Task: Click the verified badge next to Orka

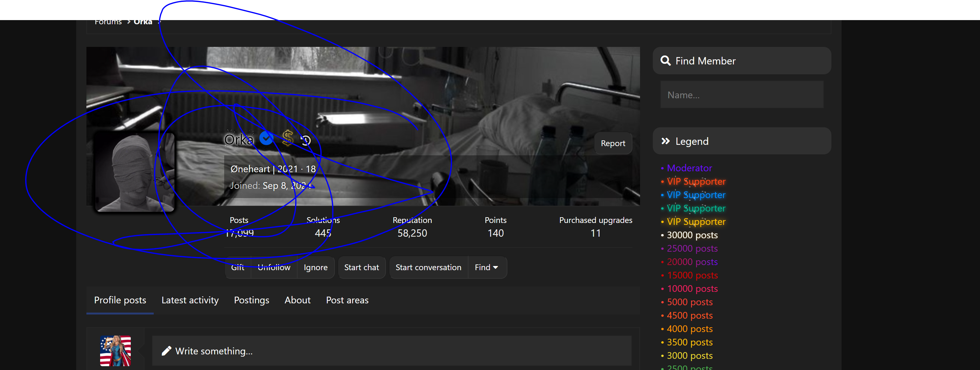Action: click(266, 138)
